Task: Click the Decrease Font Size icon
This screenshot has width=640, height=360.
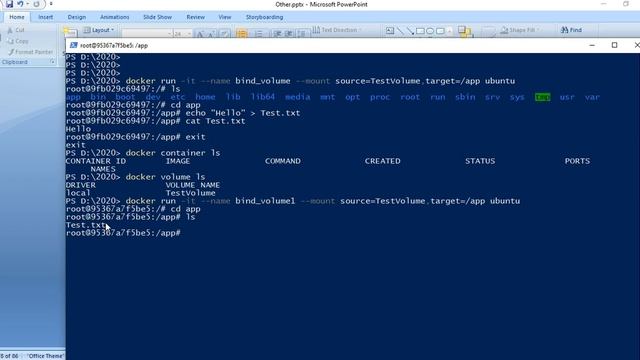Action: point(211,34)
